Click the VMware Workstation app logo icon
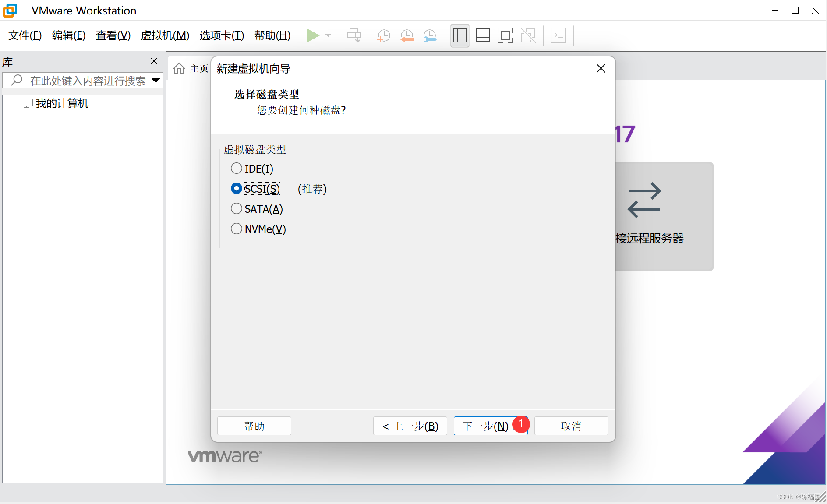The height and width of the screenshot is (504, 827). [x=10, y=11]
